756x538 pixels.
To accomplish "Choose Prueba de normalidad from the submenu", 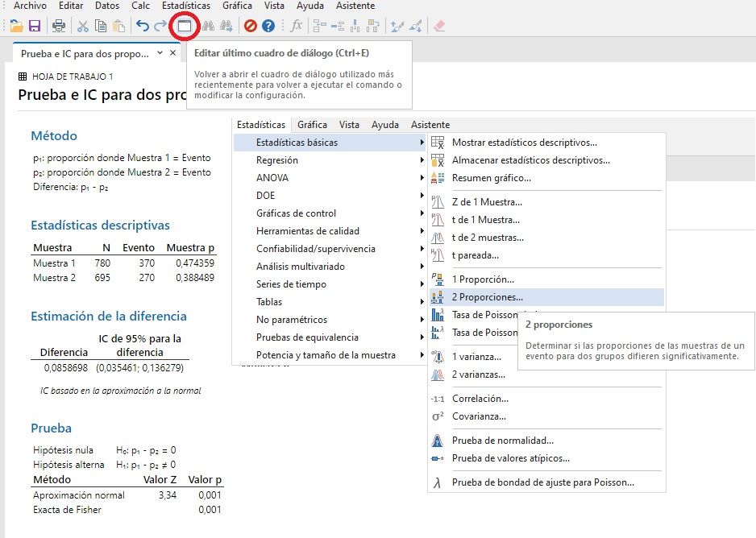I will [502, 441].
